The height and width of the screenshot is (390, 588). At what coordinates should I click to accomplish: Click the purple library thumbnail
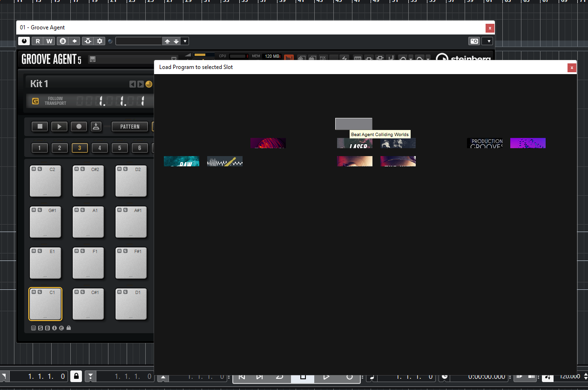coord(528,143)
